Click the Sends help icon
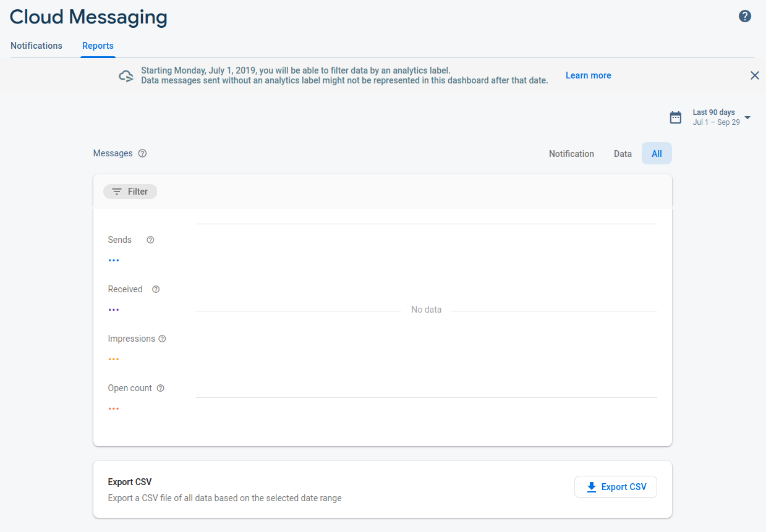The image size is (766, 532). (x=150, y=239)
